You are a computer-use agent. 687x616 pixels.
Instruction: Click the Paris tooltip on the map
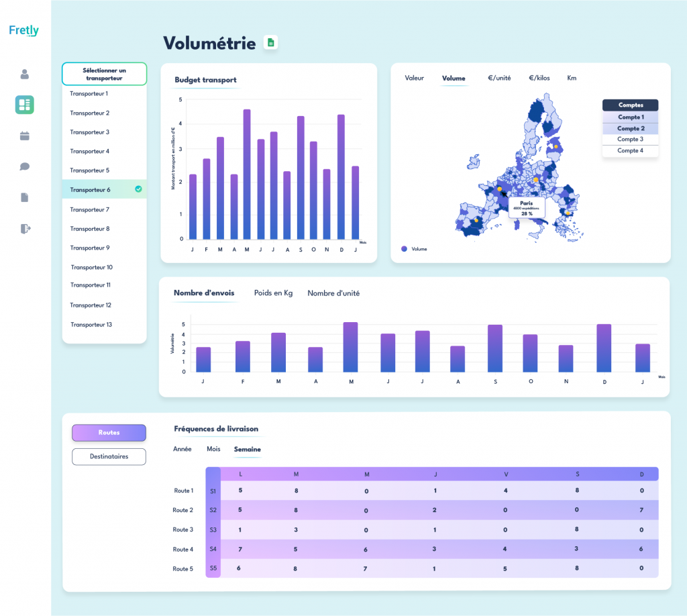coord(526,207)
